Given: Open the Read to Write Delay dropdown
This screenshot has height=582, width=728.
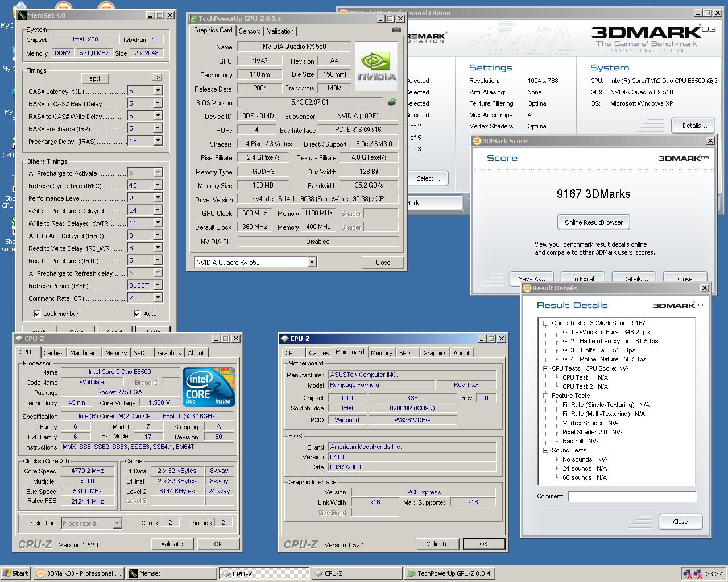Looking at the screenshot, I should [158, 248].
